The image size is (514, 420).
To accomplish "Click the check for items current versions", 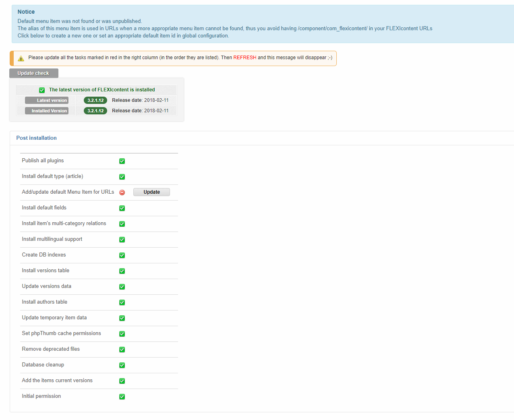I will (122, 381).
